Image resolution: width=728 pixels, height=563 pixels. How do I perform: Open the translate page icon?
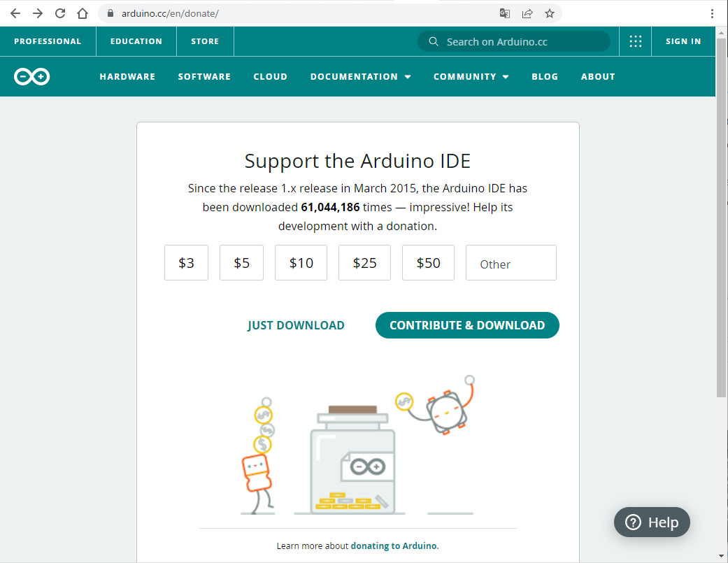(505, 13)
